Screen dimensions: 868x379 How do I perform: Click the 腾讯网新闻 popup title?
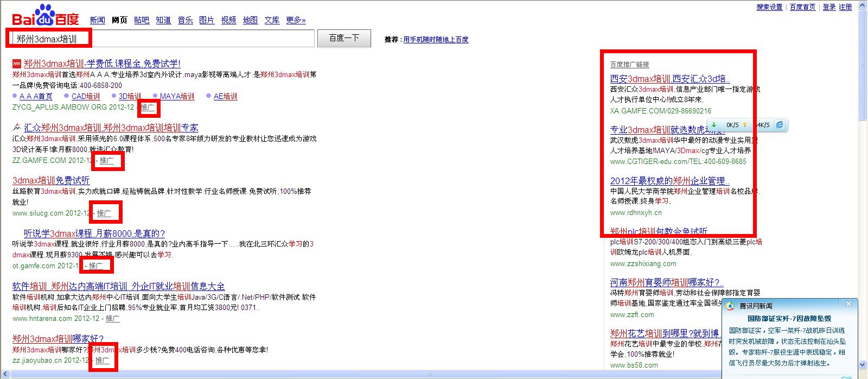point(756,306)
